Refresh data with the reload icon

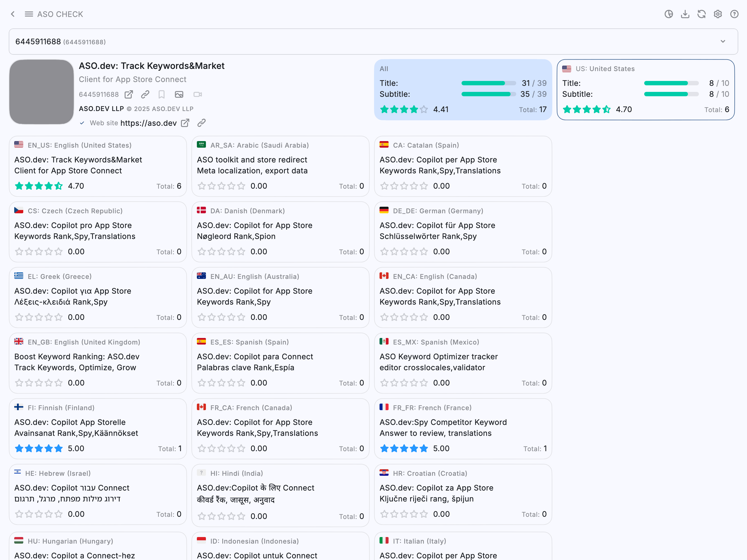click(x=701, y=14)
